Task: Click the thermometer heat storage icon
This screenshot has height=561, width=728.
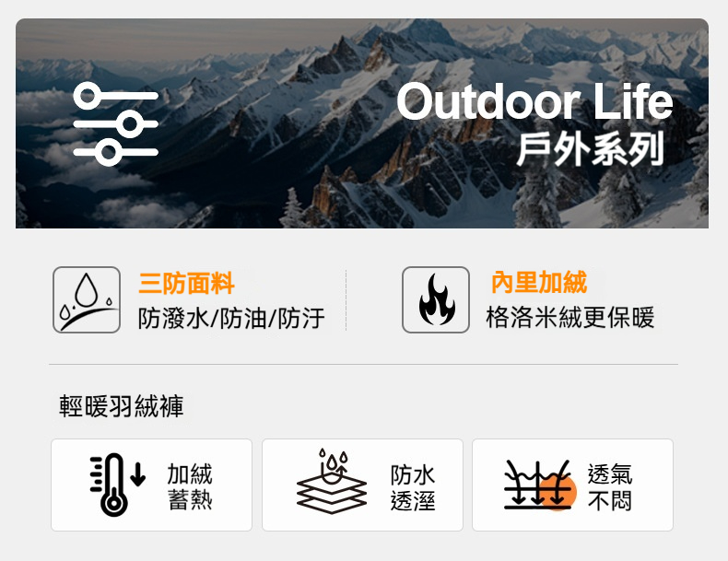Action: point(117,485)
